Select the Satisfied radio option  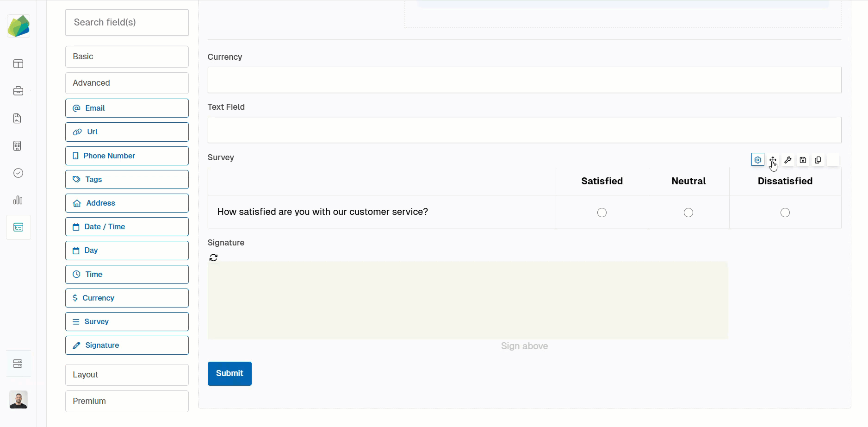(x=601, y=213)
